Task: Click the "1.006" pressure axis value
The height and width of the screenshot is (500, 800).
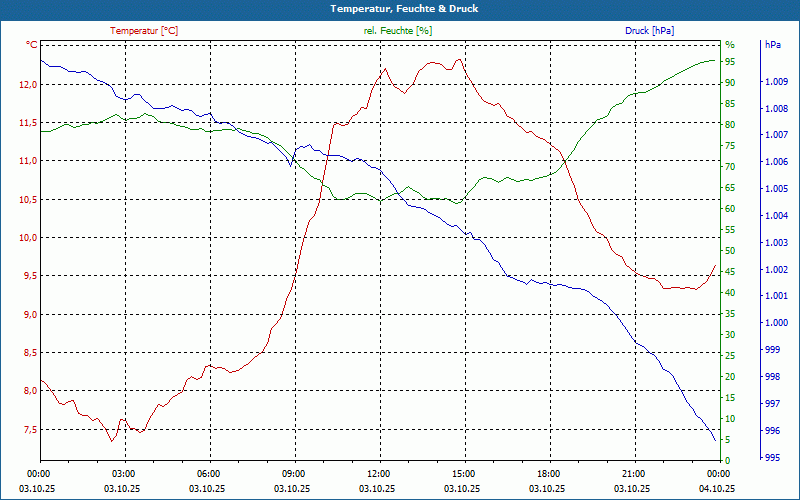Action: [x=777, y=162]
